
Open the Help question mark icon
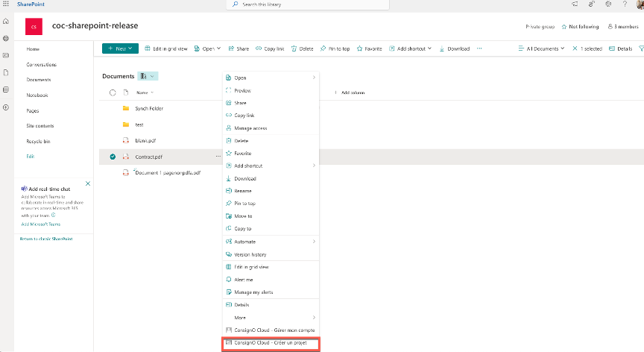625,4
